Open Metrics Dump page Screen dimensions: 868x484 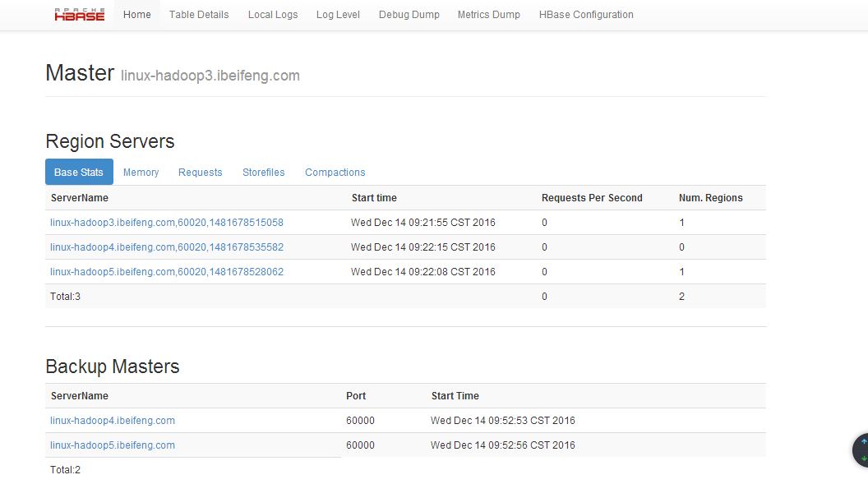489,15
